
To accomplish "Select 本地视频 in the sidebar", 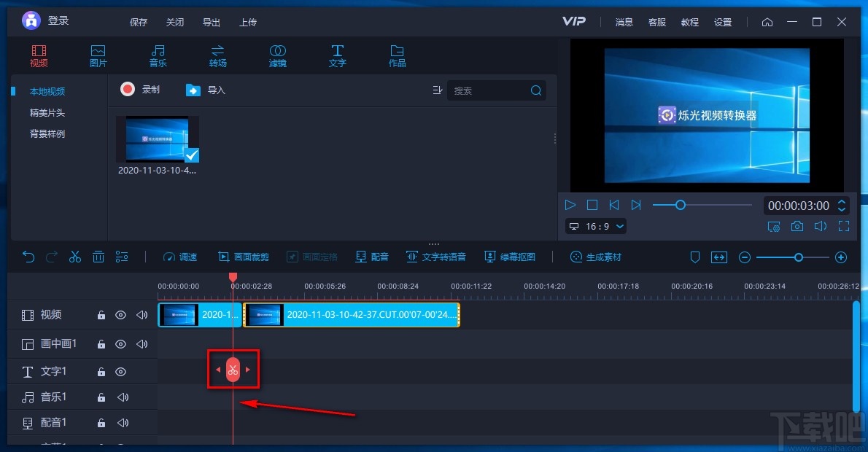I will coord(47,91).
